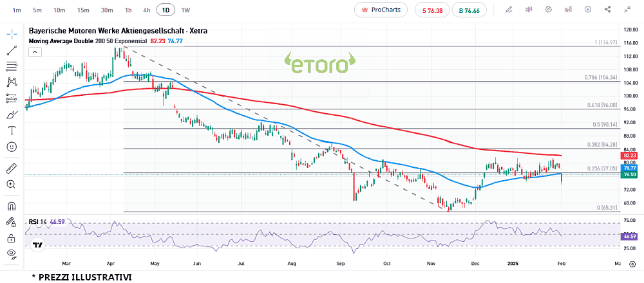Click the 0.786 (104.34) Fibonacci level label

601,78
